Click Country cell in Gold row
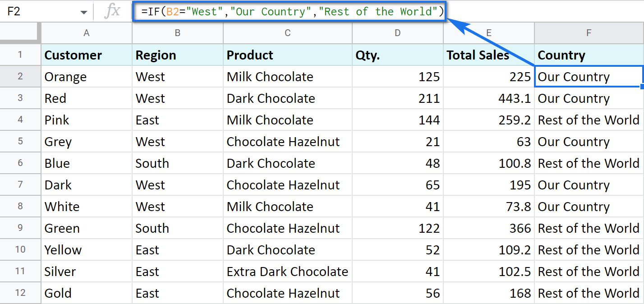The image size is (644, 304). (589, 293)
